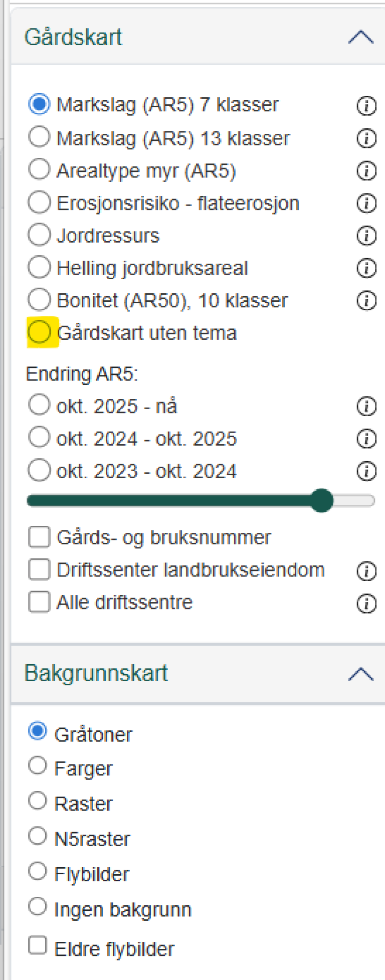The height and width of the screenshot is (980, 385).
Task: Click info icon for Helling jordbruksareal
Action: (x=366, y=268)
